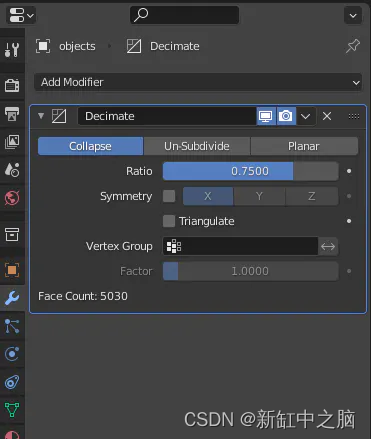Collapse the Decimate modifier panel
Image resolution: width=371 pixels, height=439 pixels.
click(x=41, y=116)
